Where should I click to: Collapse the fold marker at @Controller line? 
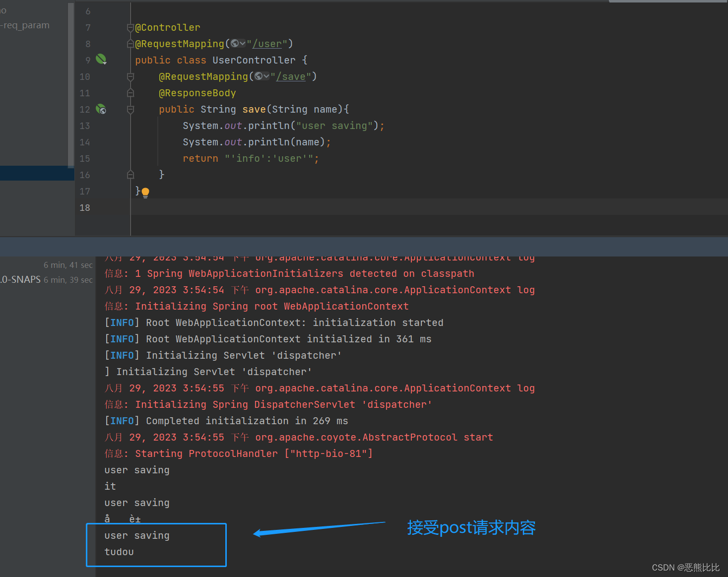tap(131, 27)
